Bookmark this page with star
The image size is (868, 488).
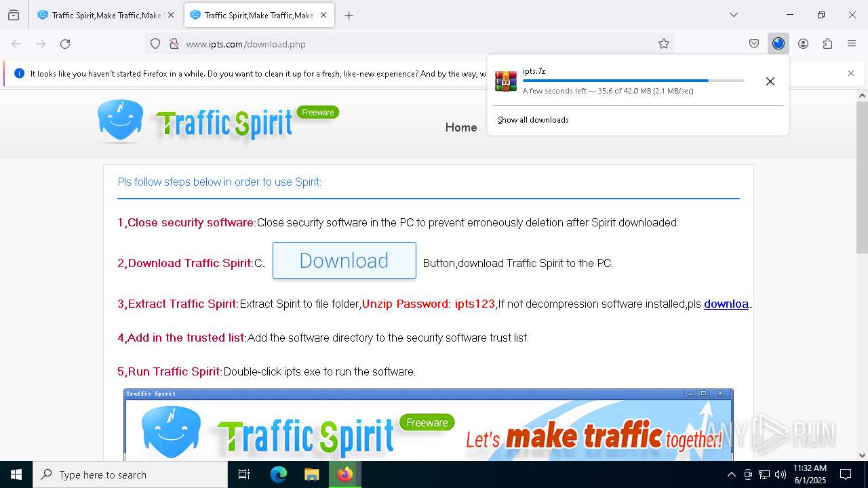[x=664, y=44]
